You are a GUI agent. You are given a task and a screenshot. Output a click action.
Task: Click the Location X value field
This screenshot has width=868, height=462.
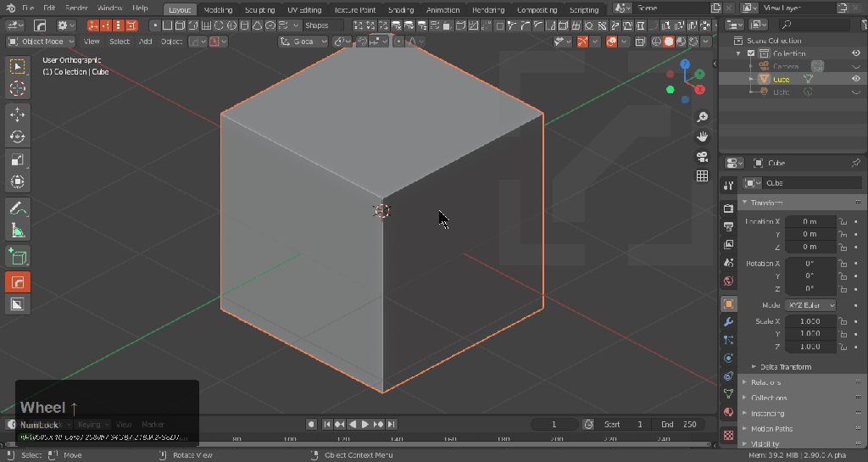point(810,221)
